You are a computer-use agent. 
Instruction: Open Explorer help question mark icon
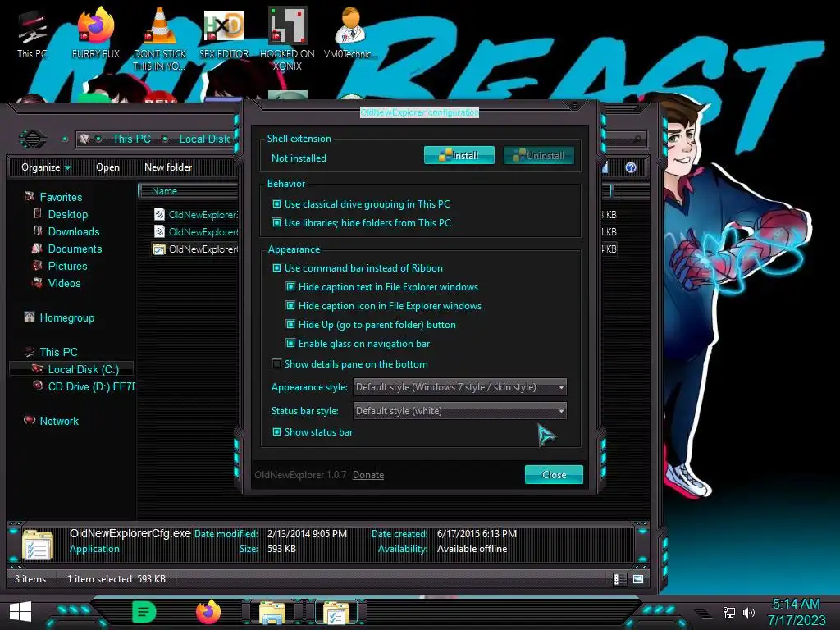tap(631, 167)
